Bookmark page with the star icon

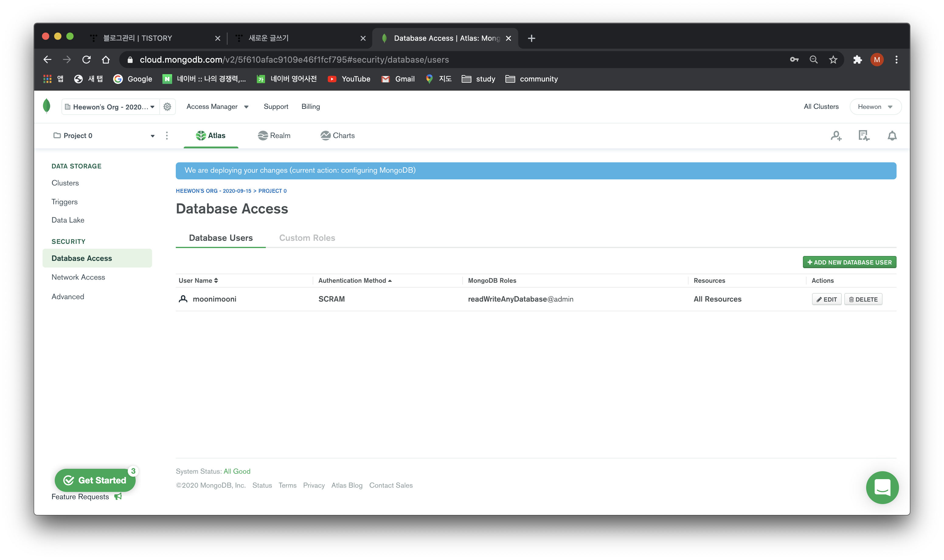(x=833, y=60)
